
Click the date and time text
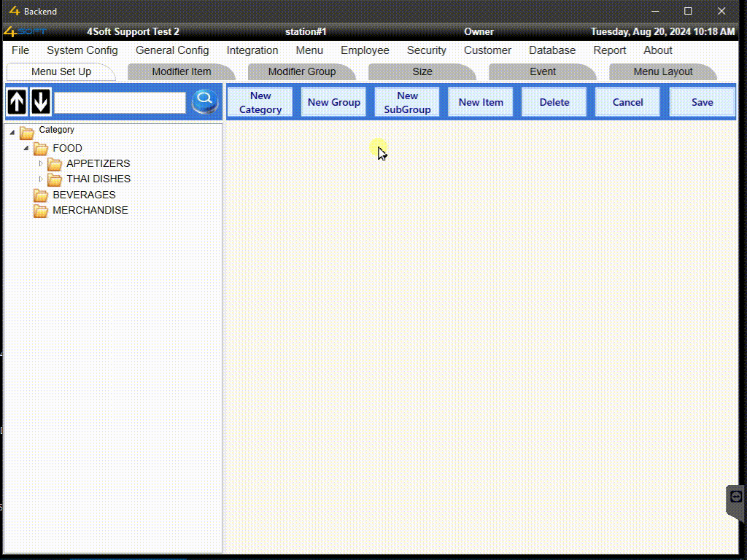click(x=662, y=31)
